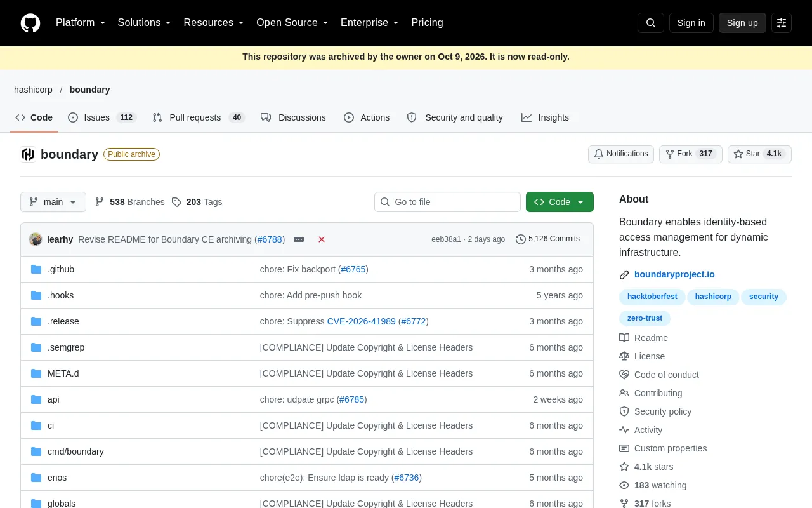Open the green Code dropdown
The height and width of the screenshot is (508, 812).
560,202
